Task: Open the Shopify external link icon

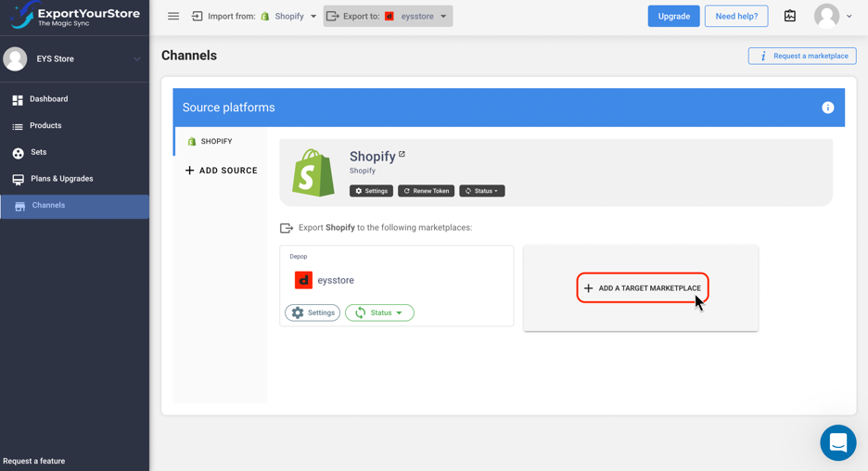Action: pyautogui.click(x=402, y=155)
